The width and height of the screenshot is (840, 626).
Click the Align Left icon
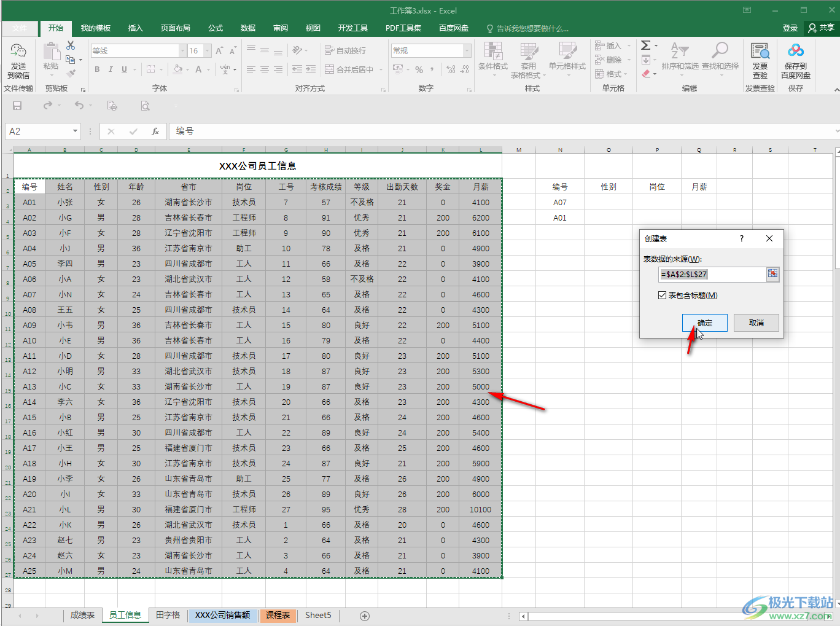pyautogui.click(x=251, y=69)
